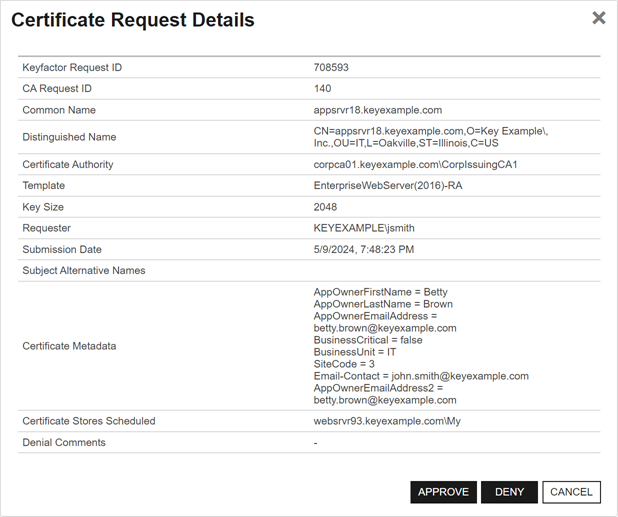Select the Certificate Authority corpca01 value

(x=415, y=165)
